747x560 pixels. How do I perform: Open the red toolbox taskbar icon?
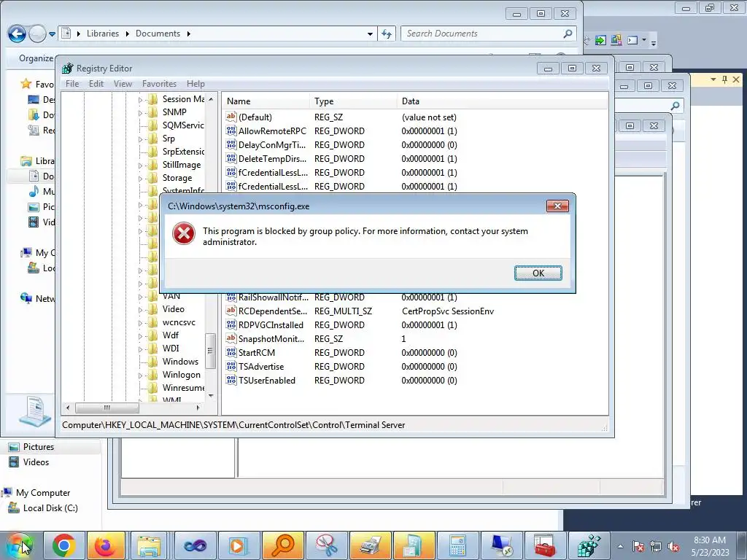tap(544, 545)
